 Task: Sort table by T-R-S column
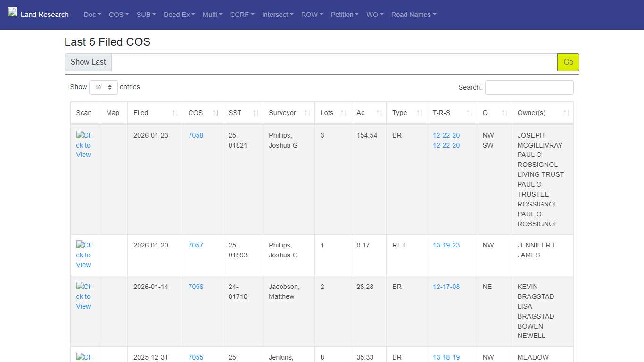pos(451,113)
